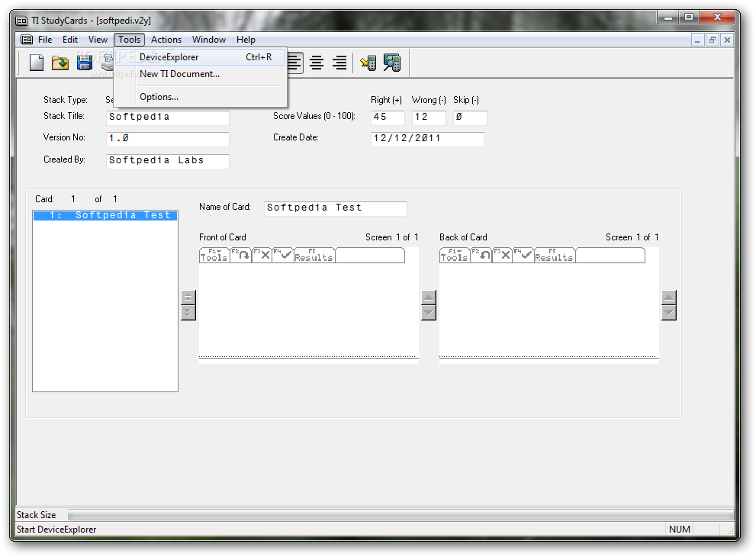Go to next Front of Card screen
This screenshot has width=756, height=557.
point(429,313)
